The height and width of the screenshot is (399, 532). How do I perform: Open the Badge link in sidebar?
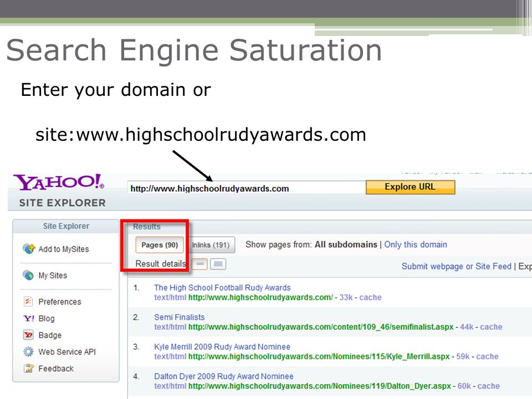coord(50,335)
